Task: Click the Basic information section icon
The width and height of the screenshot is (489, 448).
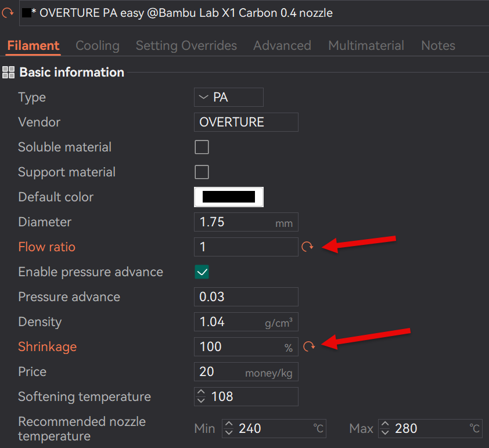Action: [8, 73]
